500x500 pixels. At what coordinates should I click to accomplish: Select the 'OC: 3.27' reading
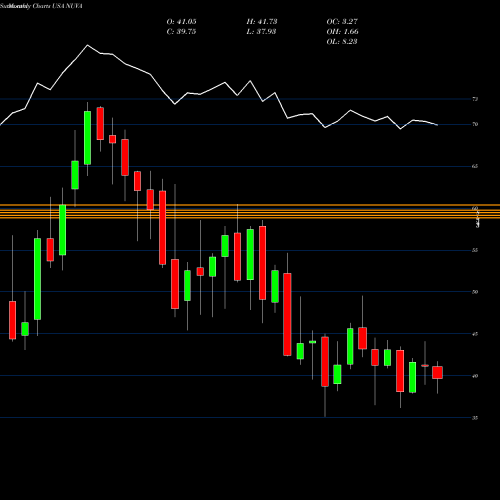pos(342,22)
